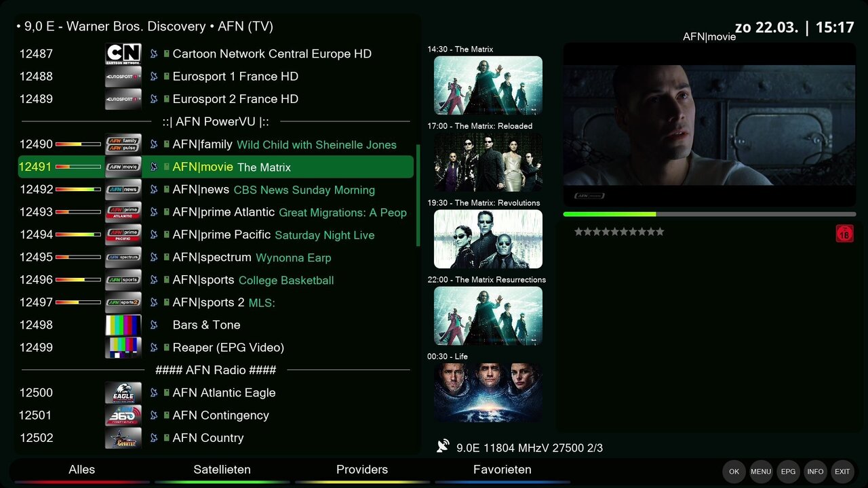The height and width of the screenshot is (488, 868).
Task: Click the "9,0 E - Warner Bros. Discovery" header
Action: pos(115,26)
